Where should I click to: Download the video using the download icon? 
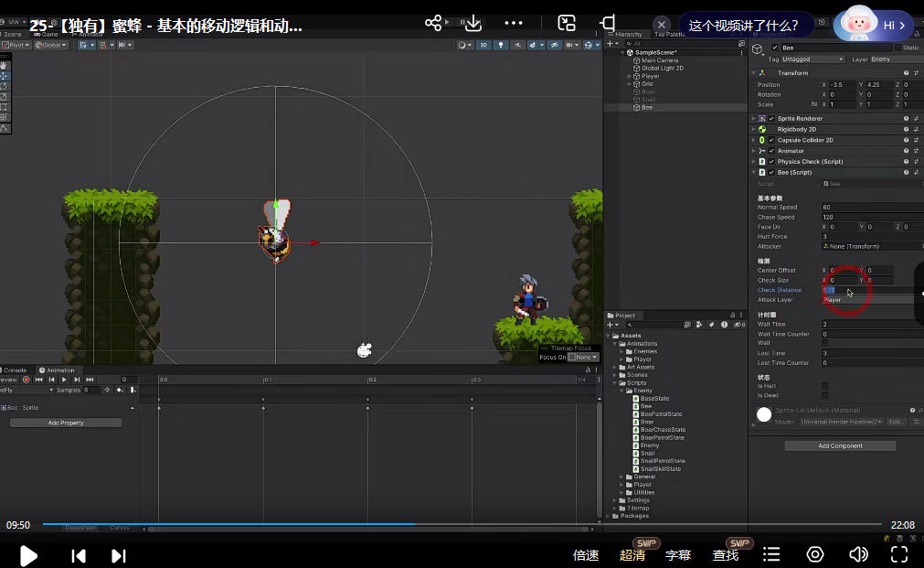(x=473, y=23)
